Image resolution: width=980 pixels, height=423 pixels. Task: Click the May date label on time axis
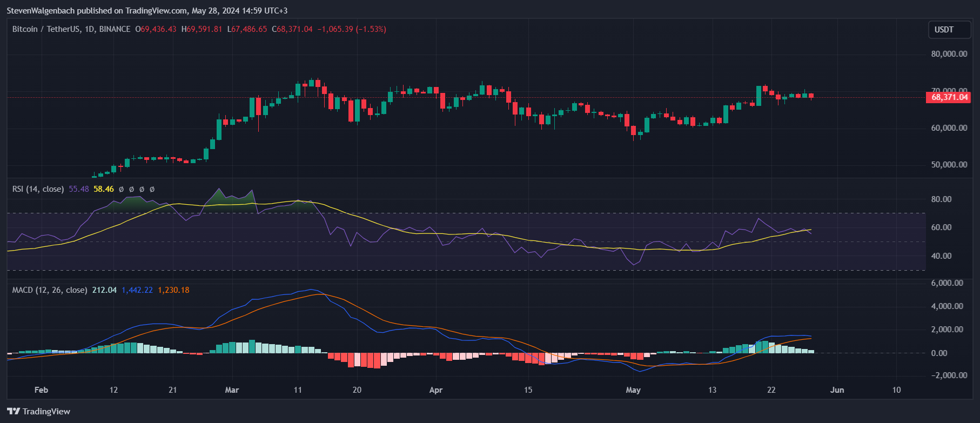pos(633,390)
